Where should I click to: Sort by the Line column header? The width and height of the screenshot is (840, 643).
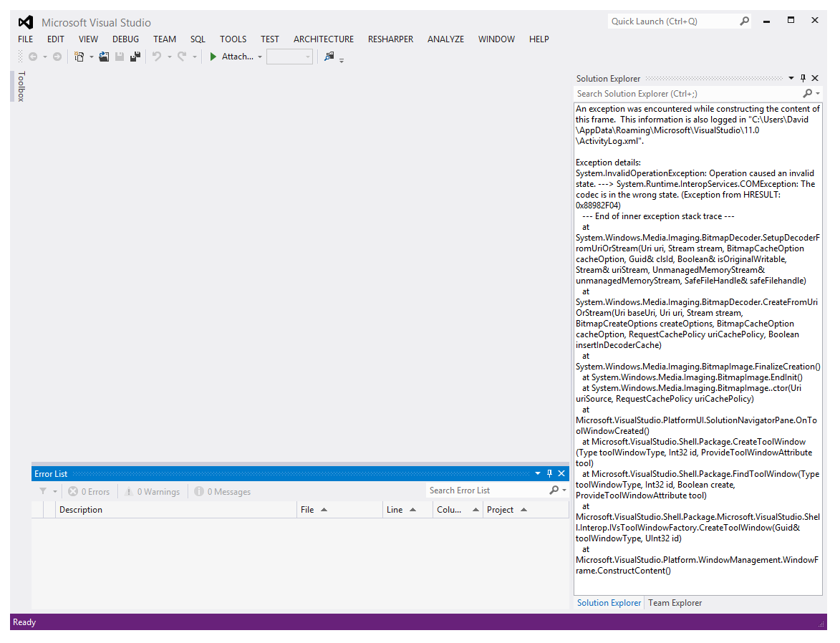tap(407, 510)
